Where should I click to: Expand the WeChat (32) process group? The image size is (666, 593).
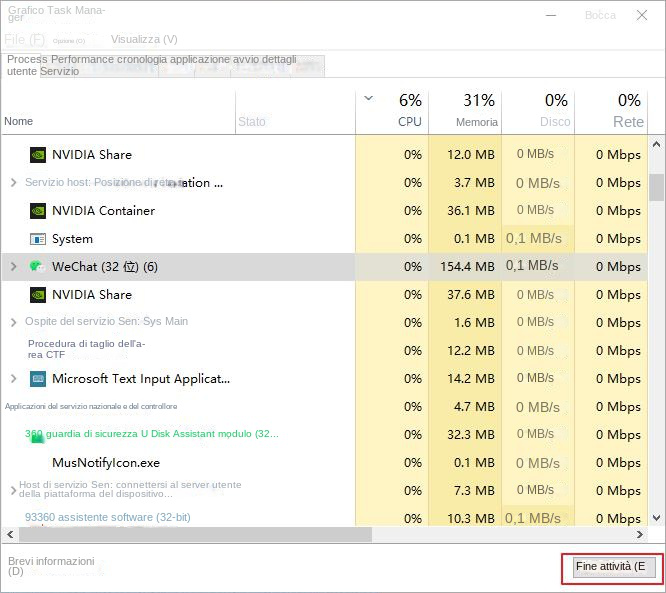point(13,267)
